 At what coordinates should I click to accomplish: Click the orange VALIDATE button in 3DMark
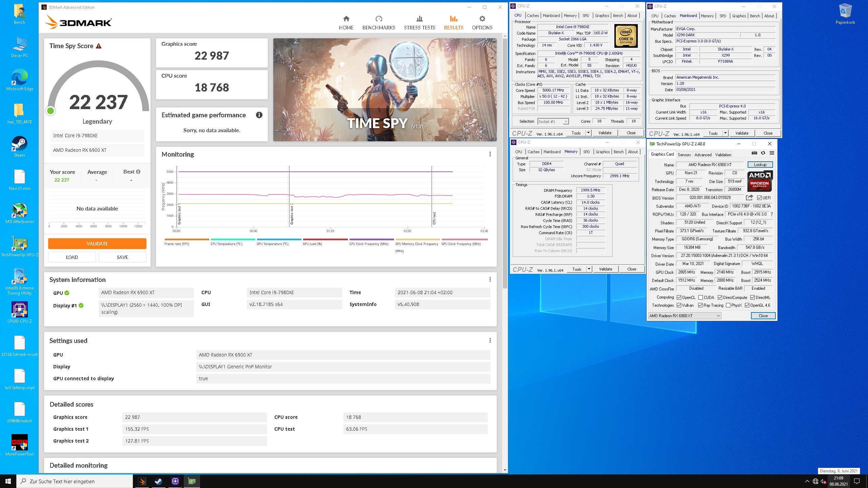(x=97, y=244)
